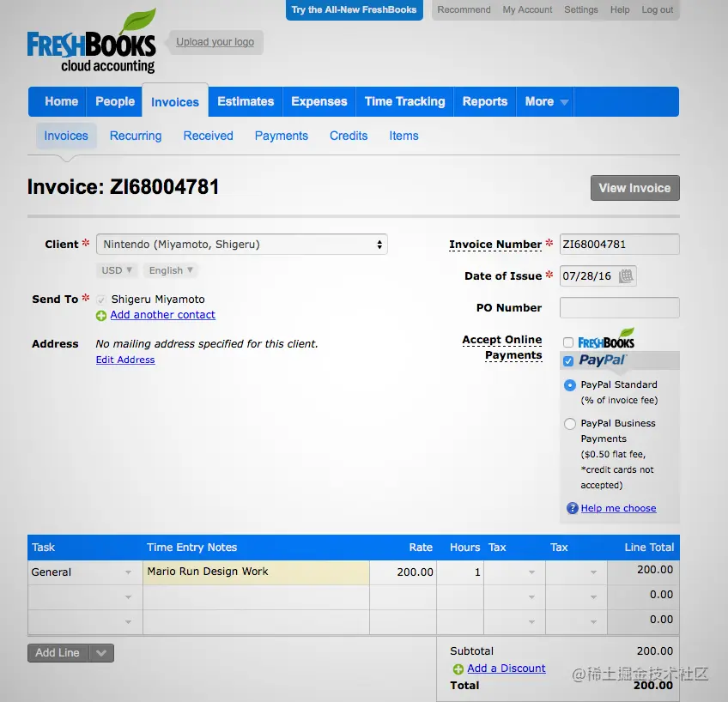Switch to the Estimates tab
This screenshot has width=728, height=702.
246,101
